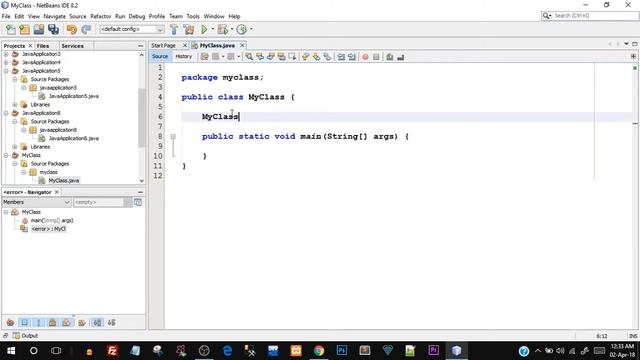Select main(String[] args) in Navigator
Viewport: 640px width, 360px height.
point(52,220)
